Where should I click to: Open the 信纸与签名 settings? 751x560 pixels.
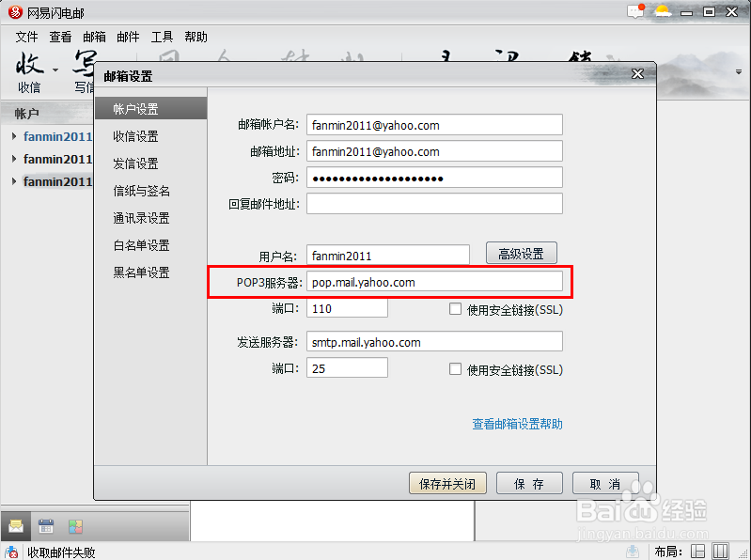pos(141,191)
